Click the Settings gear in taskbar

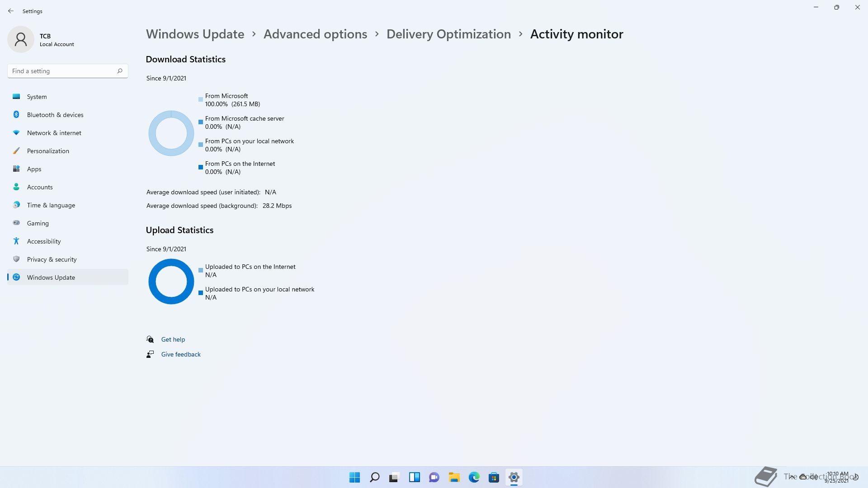coord(514,477)
